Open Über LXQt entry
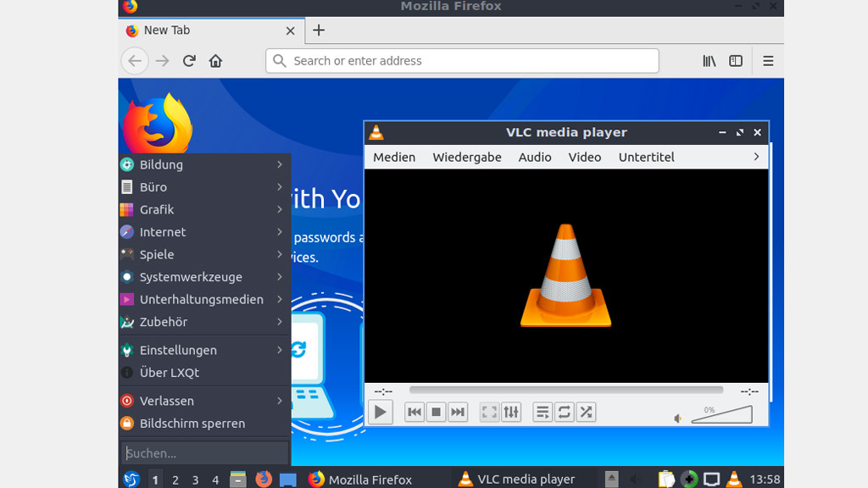This screenshot has width=868, height=488. click(x=170, y=373)
